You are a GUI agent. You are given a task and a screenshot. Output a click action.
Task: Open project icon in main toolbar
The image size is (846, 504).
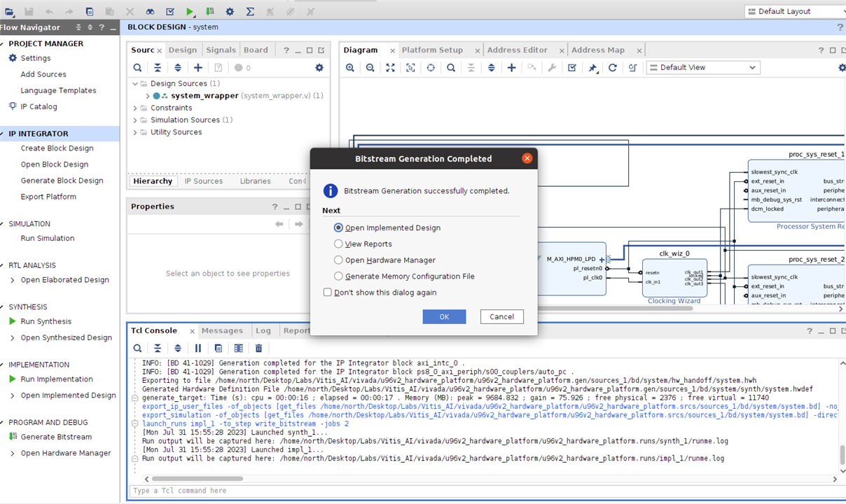pyautogui.click(x=9, y=11)
